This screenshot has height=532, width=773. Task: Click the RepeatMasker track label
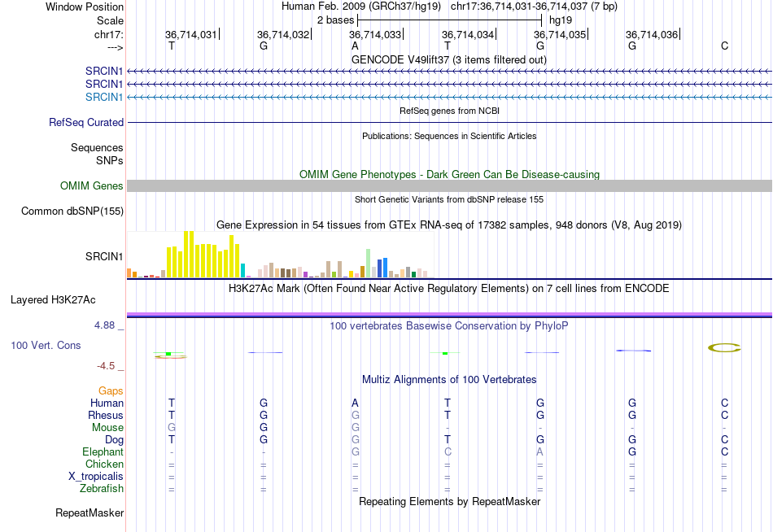pos(90,512)
